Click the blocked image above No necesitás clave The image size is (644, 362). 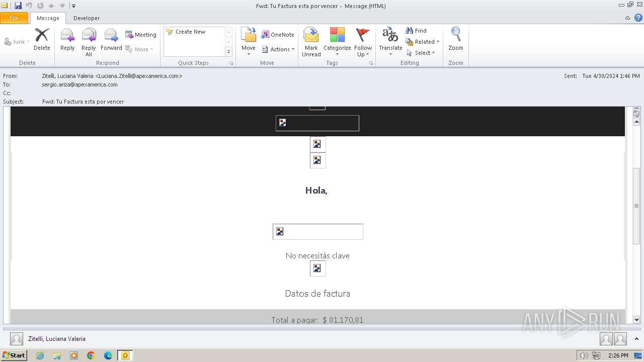[x=318, y=232]
